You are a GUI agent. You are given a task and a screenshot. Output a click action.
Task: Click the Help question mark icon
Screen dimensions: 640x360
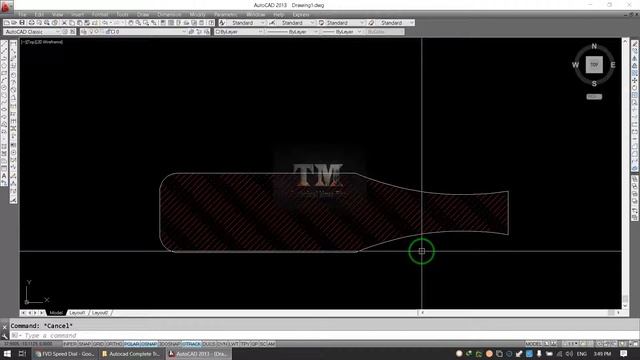pyautogui.click(x=211, y=23)
